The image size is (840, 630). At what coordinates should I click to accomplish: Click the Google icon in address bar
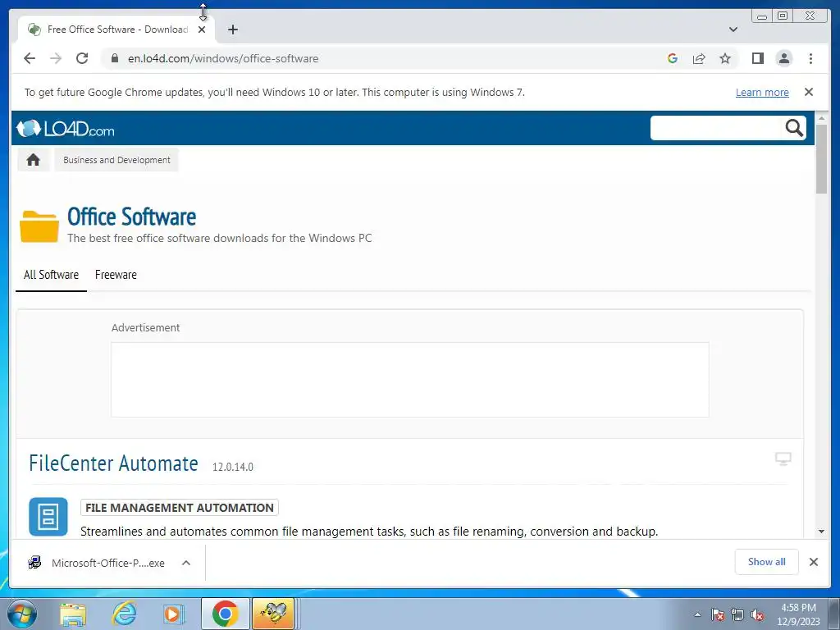tap(673, 58)
